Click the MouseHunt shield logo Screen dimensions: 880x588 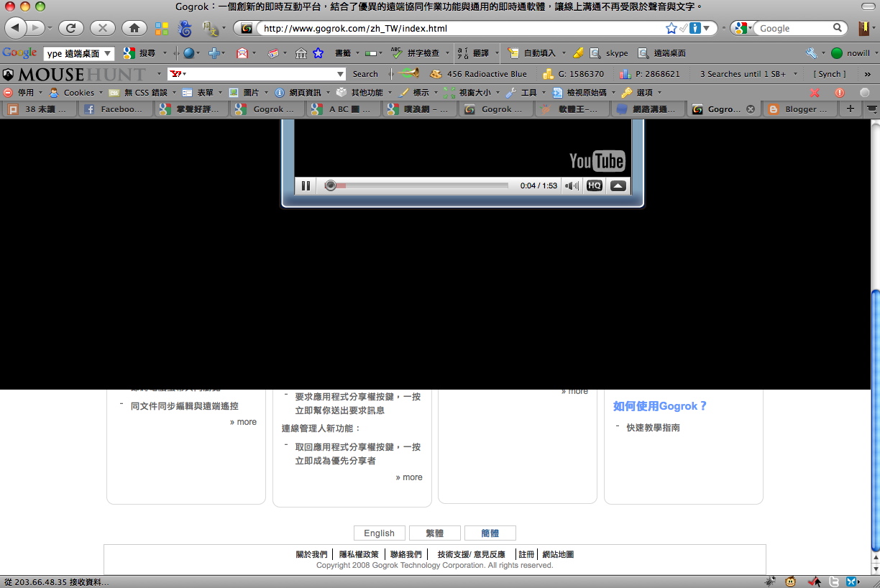click(x=8, y=74)
